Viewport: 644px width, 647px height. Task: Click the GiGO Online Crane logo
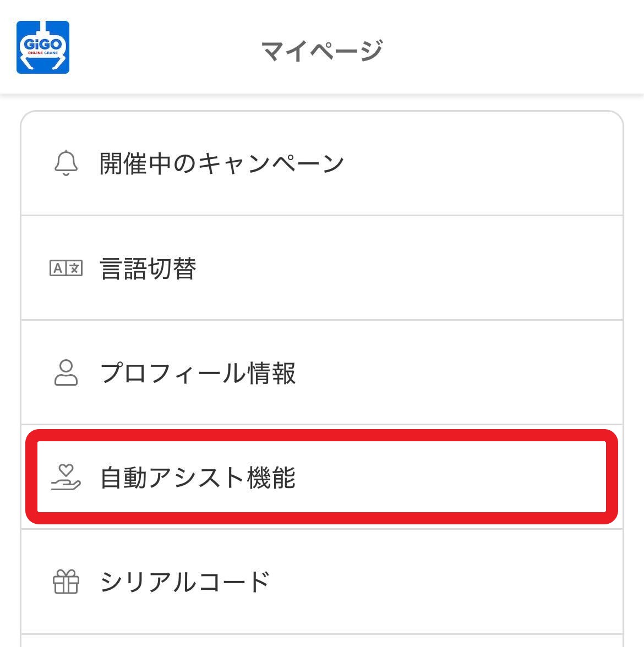pos(43,47)
